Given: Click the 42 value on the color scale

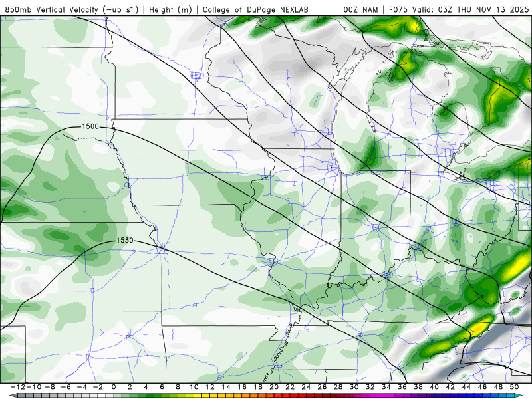Looking at the screenshot, I should pyautogui.click(x=450, y=387).
